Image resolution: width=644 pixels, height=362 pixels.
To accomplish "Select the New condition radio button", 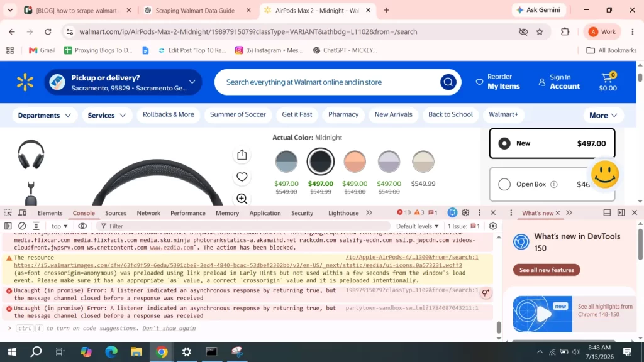I will coord(504,143).
